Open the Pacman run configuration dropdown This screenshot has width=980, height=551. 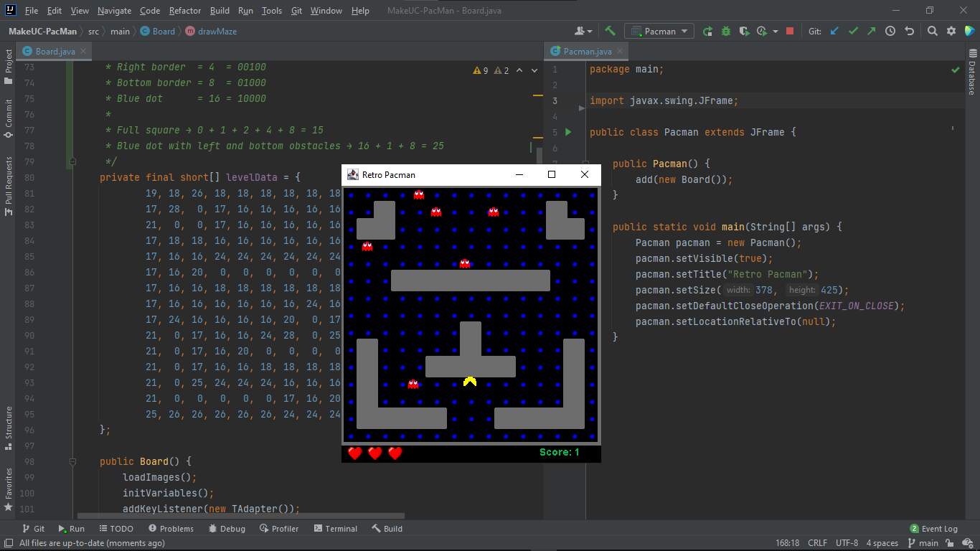[x=659, y=31]
